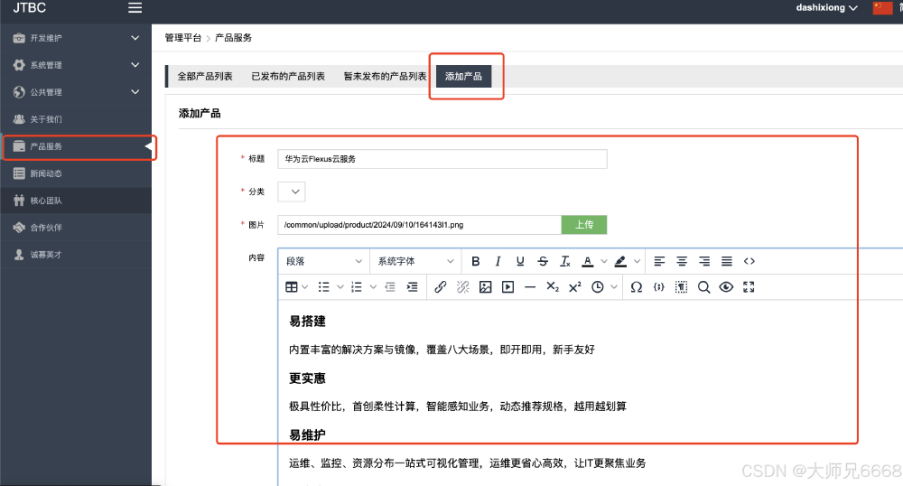Increase the indent of the paragraph
Image resolution: width=903 pixels, height=486 pixels.
[412, 287]
